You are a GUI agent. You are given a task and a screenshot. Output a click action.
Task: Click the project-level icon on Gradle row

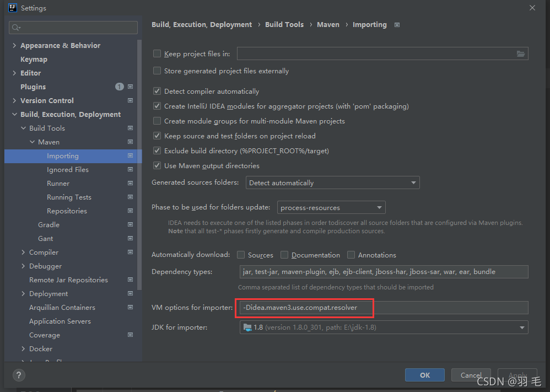[x=131, y=224]
